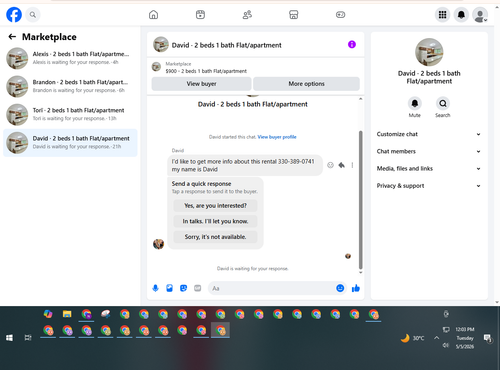Click the $900 listing title text

[x=206, y=71]
